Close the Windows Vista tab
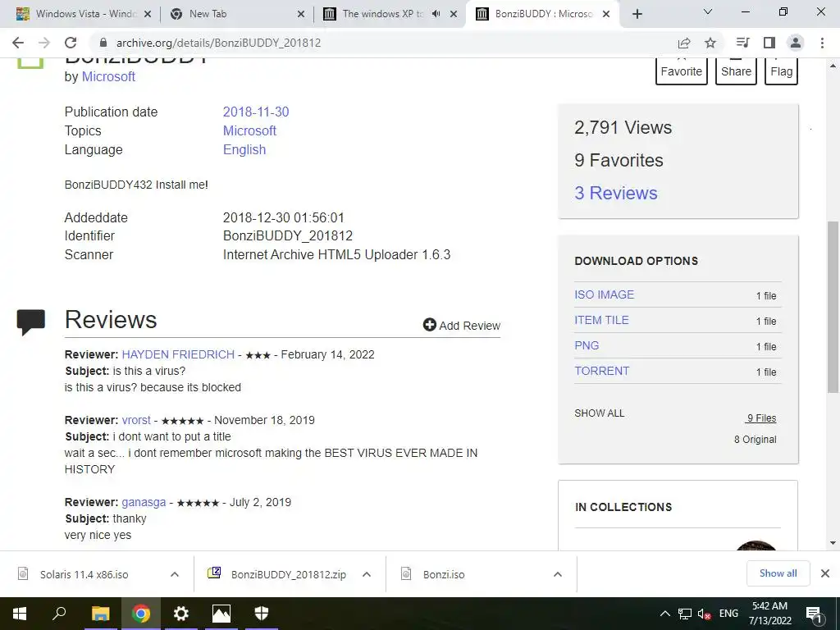840x630 pixels. point(148,15)
